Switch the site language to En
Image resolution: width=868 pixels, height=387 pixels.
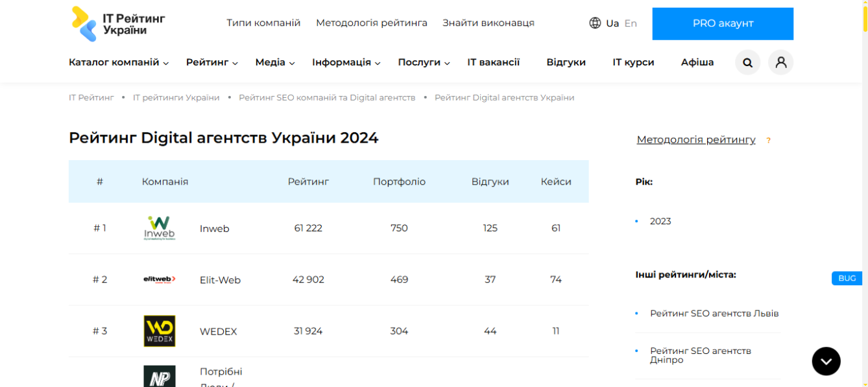(x=629, y=23)
